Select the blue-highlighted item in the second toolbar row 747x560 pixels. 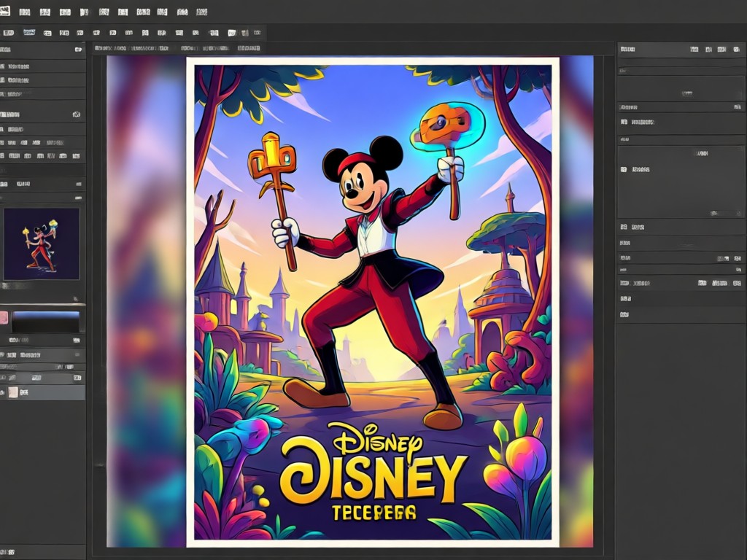[x=29, y=32]
